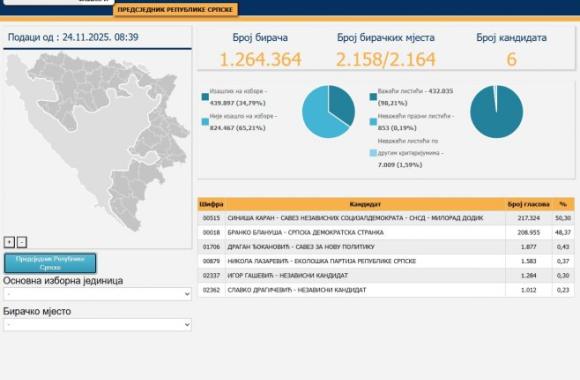Click the 2.158/2.164 polling stations value
Screen dimensions: 580x380
(x=386, y=59)
